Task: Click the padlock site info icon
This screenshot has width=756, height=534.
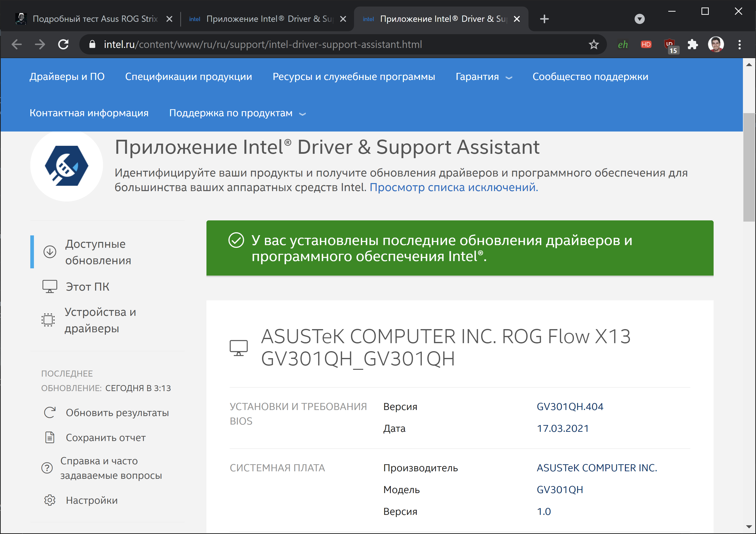Action: point(92,44)
